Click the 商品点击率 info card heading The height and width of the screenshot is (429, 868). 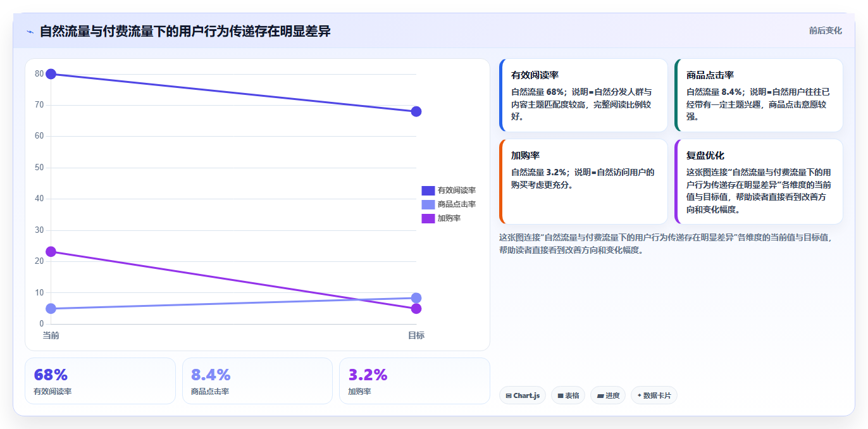coord(710,75)
